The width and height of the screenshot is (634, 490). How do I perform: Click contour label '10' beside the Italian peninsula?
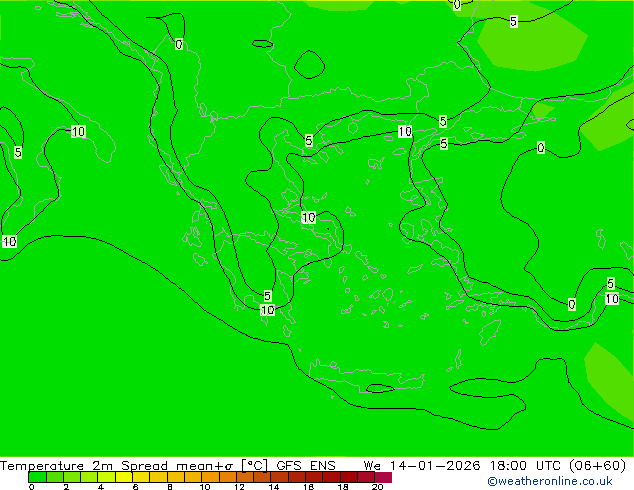pos(78,131)
